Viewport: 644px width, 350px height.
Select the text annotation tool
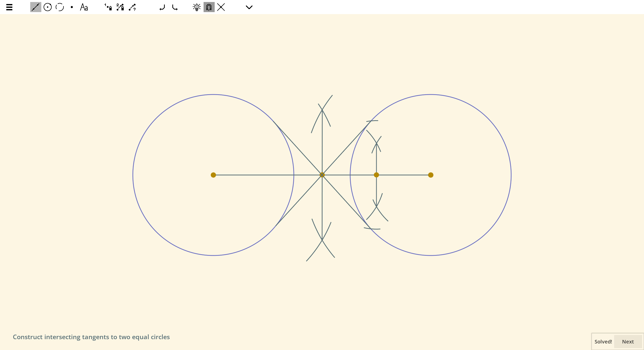click(x=84, y=7)
